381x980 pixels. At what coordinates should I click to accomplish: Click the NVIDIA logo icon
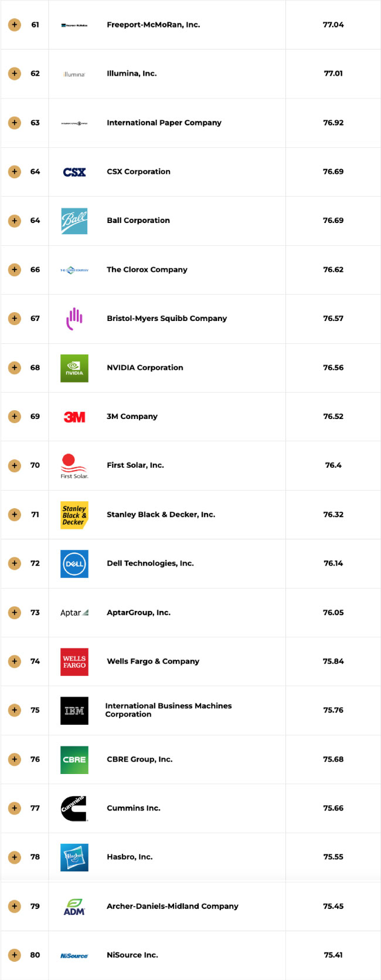point(74,368)
